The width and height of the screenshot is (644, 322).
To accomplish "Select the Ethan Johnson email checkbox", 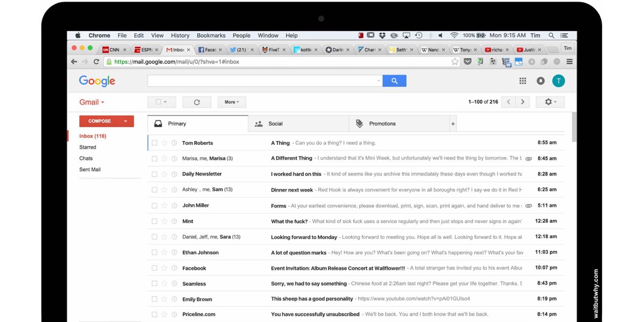I will point(155,252).
